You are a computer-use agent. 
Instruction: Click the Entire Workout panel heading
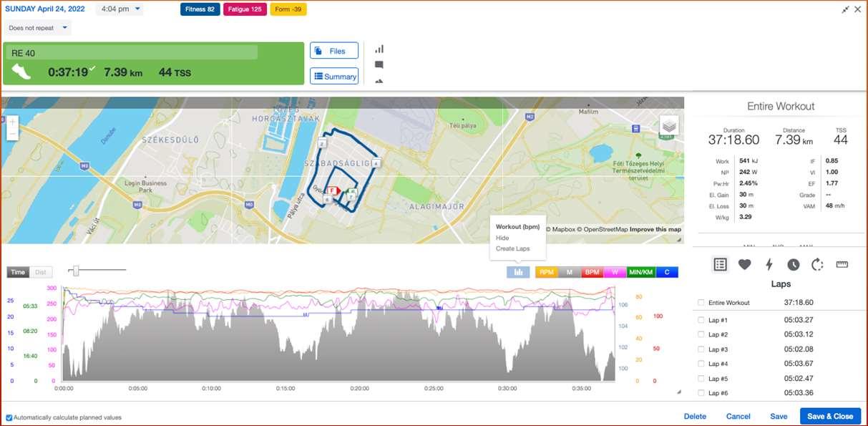[x=781, y=106]
